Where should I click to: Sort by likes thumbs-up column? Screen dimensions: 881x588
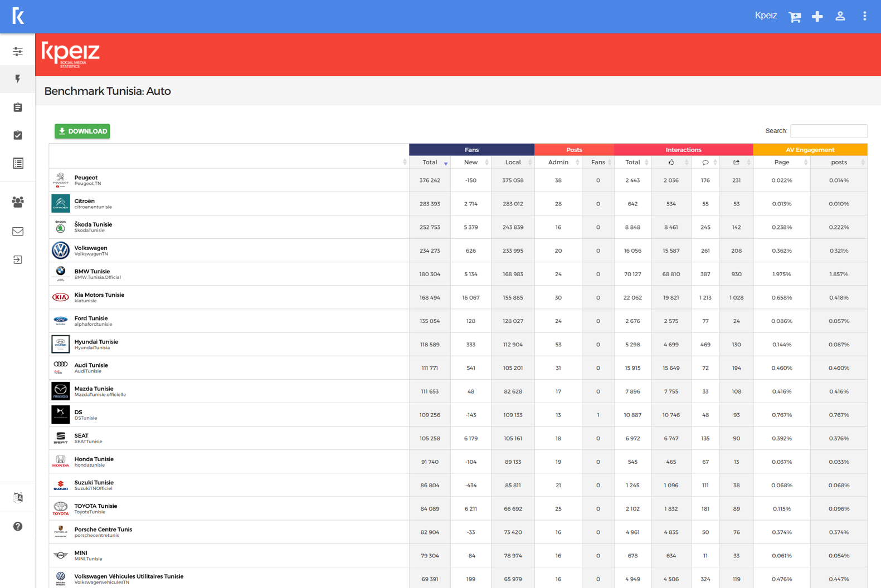(x=671, y=163)
